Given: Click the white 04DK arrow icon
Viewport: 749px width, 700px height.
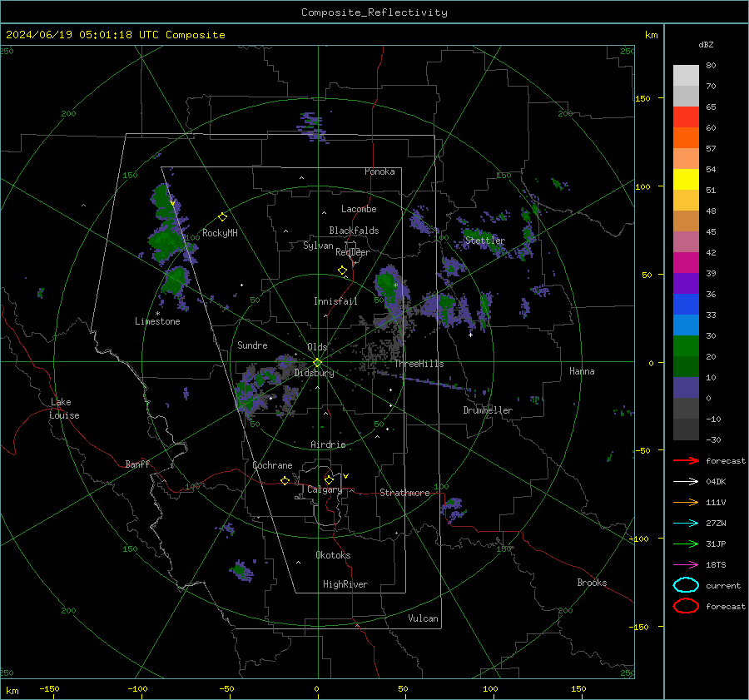Looking at the screenshot, I should (686, 481).
